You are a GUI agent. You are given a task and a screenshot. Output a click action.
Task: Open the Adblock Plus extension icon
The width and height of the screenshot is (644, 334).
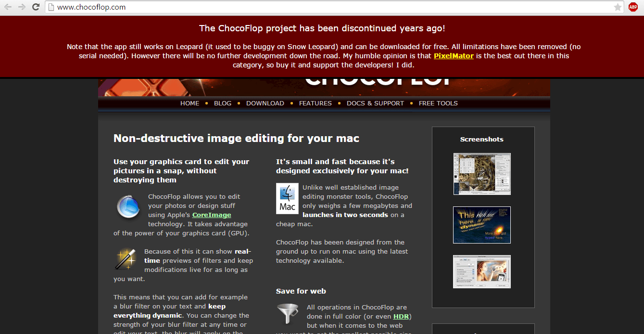633,7
